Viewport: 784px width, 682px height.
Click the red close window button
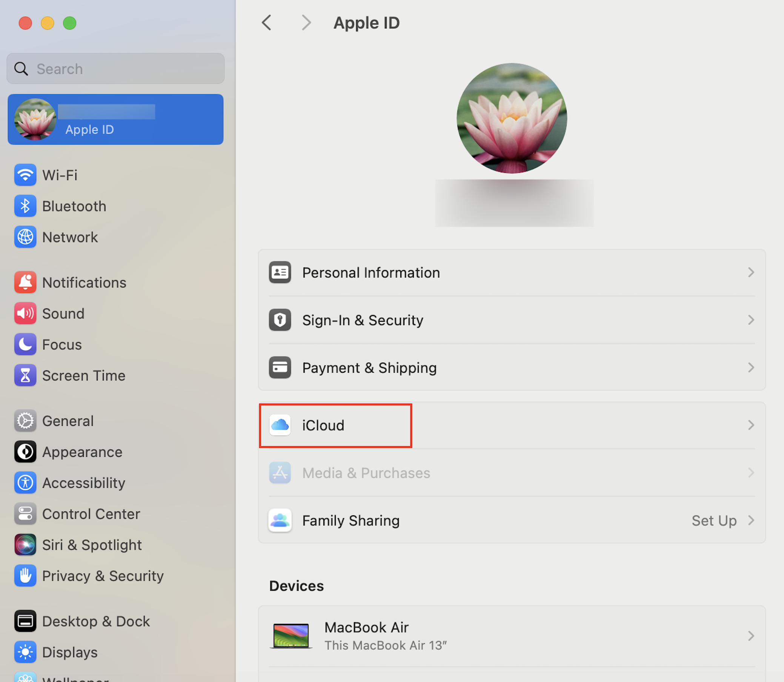[x=26, y=23]
